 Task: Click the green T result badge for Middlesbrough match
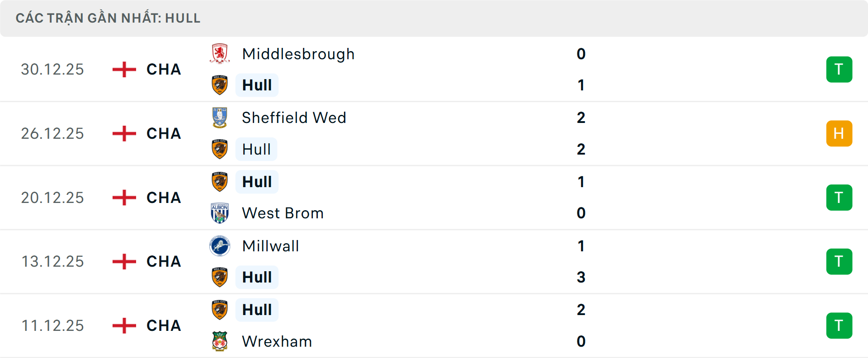[839, 69]
